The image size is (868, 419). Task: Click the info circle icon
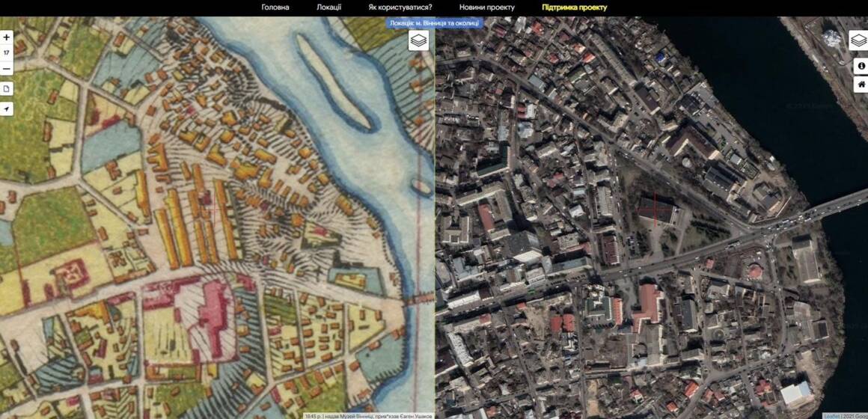[861, 65]
